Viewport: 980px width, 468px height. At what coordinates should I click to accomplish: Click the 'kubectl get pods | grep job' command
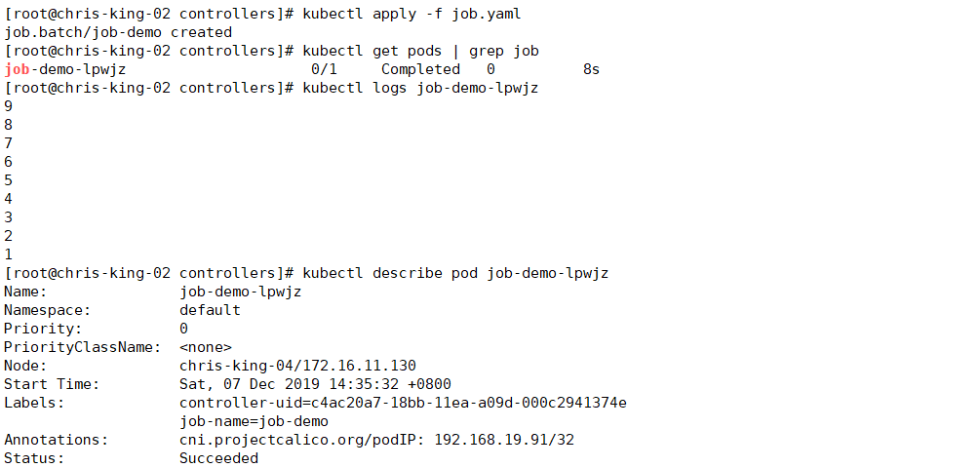[x=421, y=51]
